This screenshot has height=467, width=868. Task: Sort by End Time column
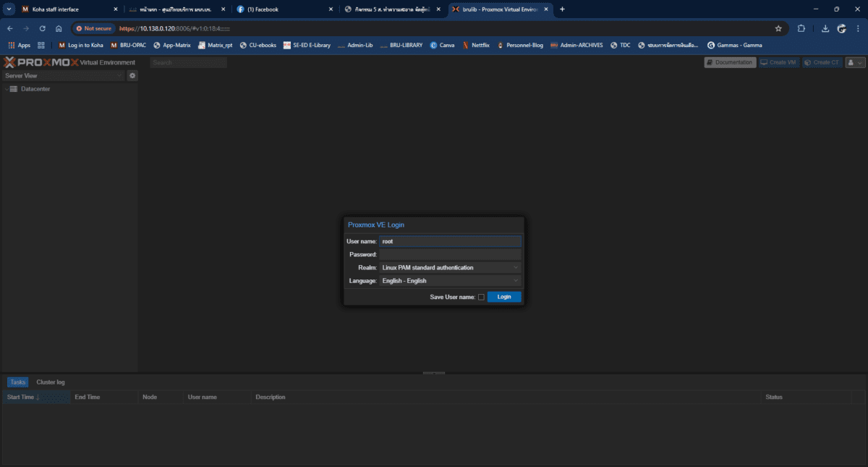point(104,397)
